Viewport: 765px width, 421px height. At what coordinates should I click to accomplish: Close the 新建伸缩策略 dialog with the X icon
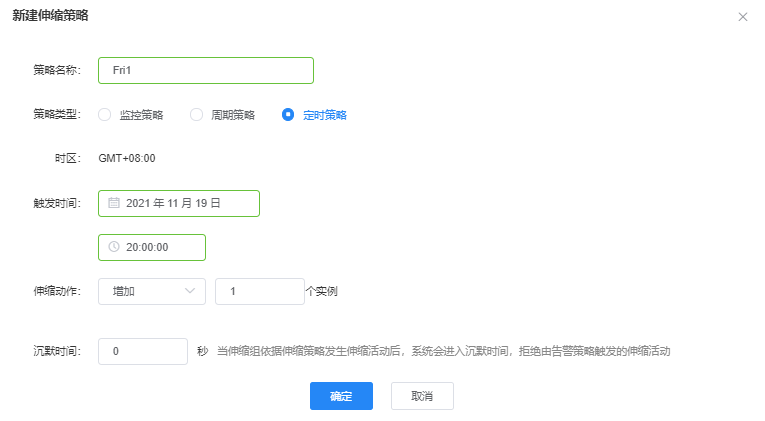pyautogui.click(x=742, y=17)
